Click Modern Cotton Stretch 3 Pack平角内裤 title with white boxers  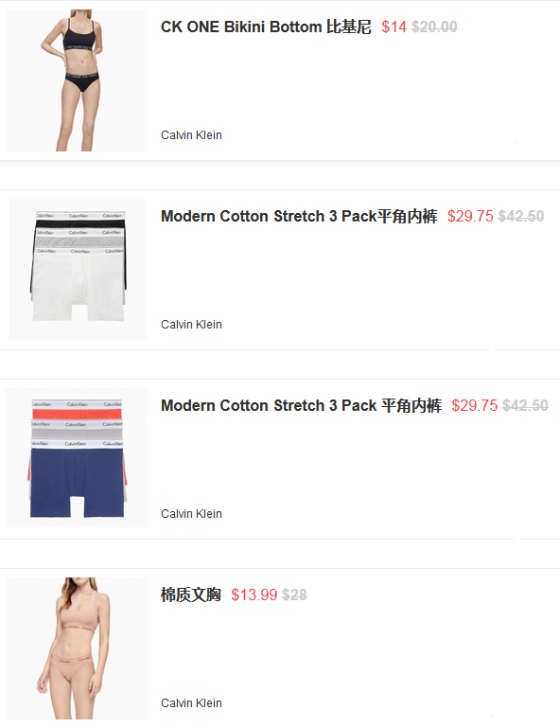click(x=299, y=217)
